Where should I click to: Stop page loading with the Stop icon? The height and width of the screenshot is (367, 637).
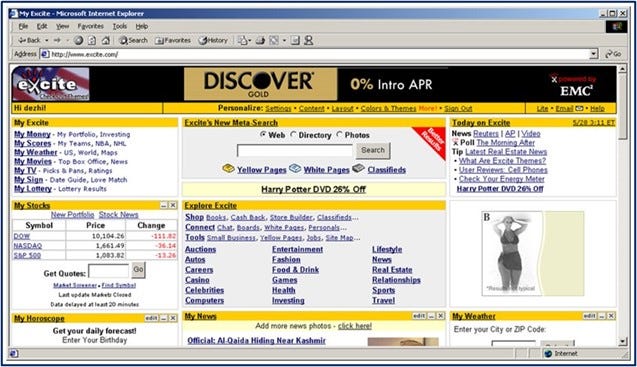(78, 40)
